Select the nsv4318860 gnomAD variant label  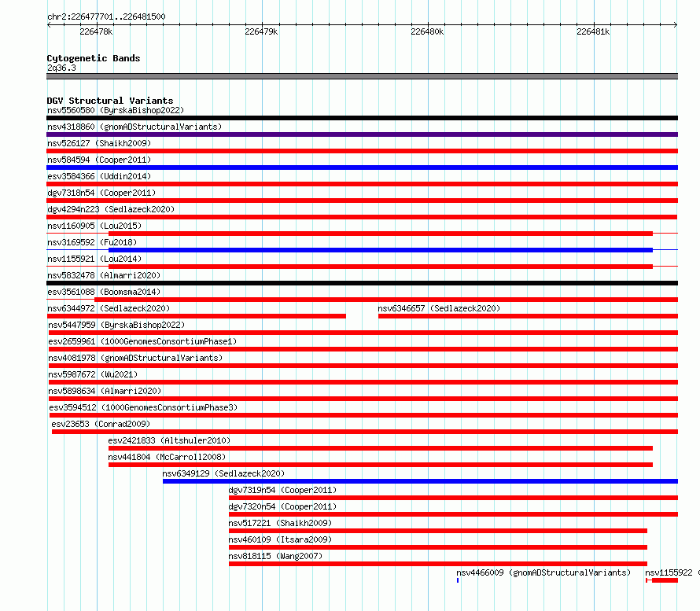pyautogui.click(x=134, y=127)
